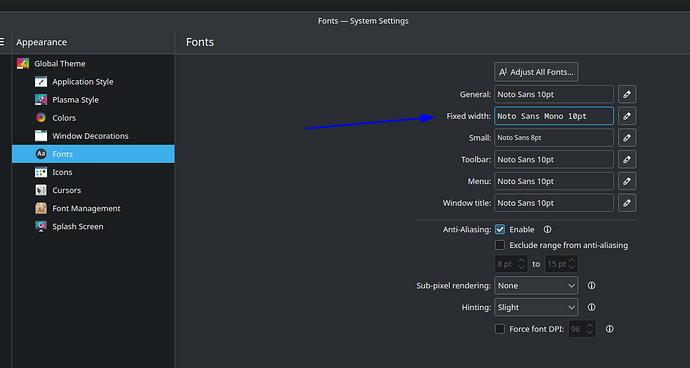Show info for Force font DPI
The width and height of the screenshot is (690, 368).
click(609, 329)
